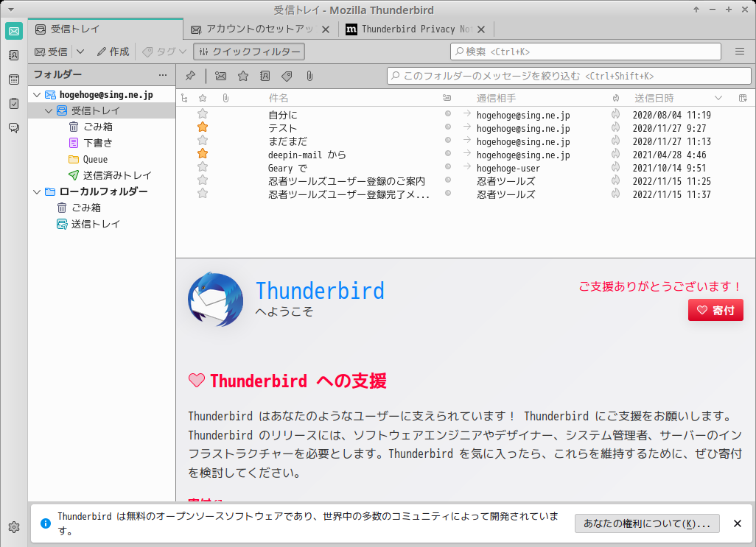
Task: Switch to Thunderbird Privacy Notice tab
Action: pyautogui.click(x=409, y=29)
